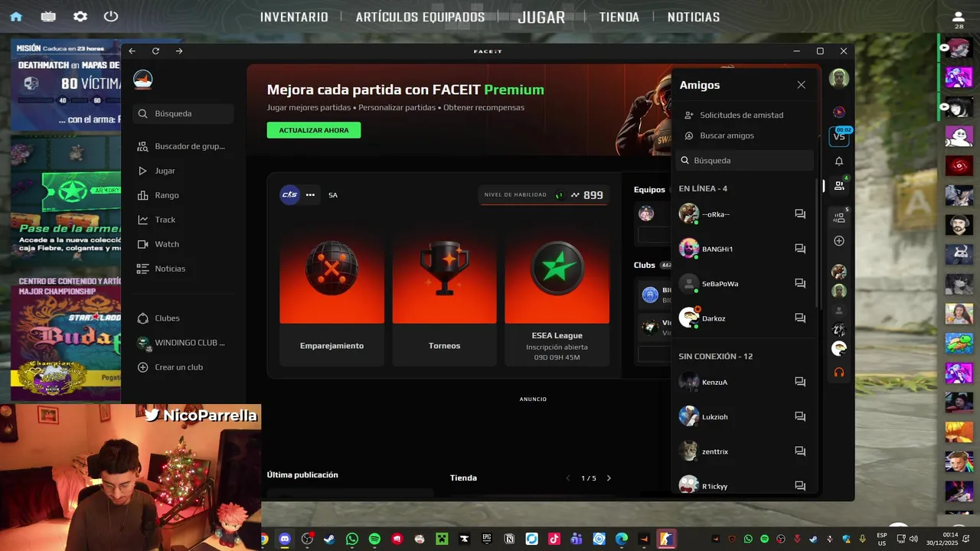Open FACEIT notifications bell
The width and height of the screenshot is (980, 551).
click(x=839, y=161)
